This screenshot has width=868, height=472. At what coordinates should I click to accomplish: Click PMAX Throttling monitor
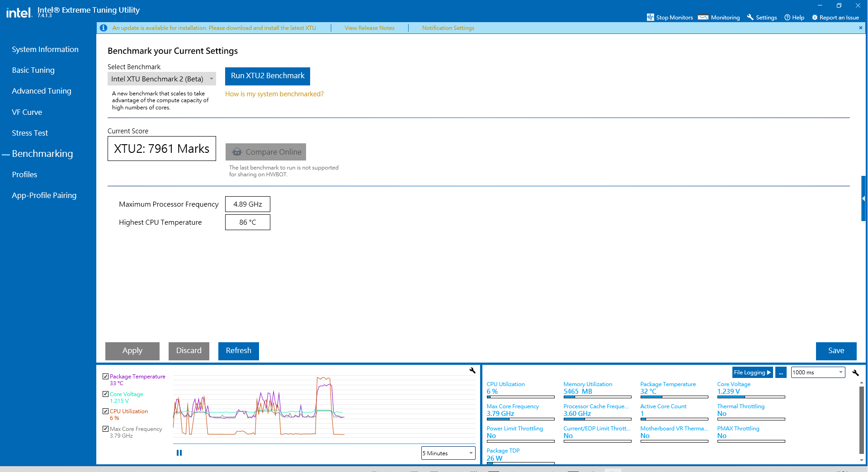pos(751,433)
